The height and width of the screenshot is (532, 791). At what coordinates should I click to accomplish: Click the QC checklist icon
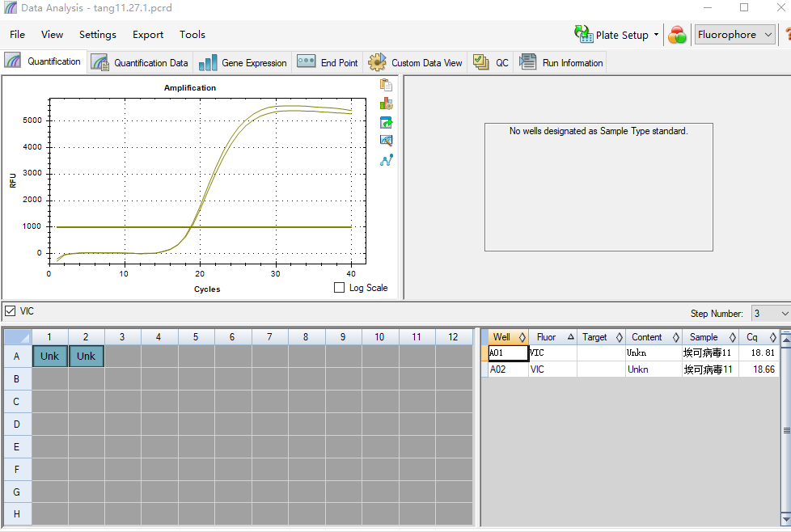[x=480, y=62]
